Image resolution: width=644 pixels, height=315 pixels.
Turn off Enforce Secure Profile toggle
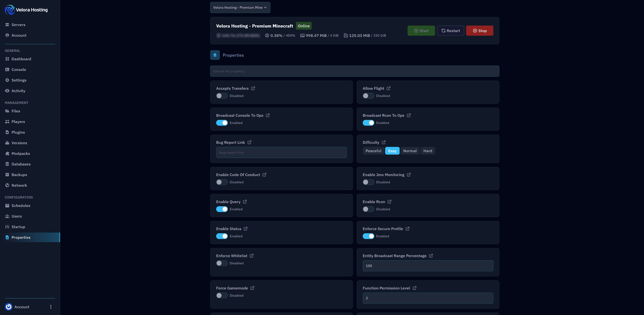pyautogui.click(x=368, y=236)
